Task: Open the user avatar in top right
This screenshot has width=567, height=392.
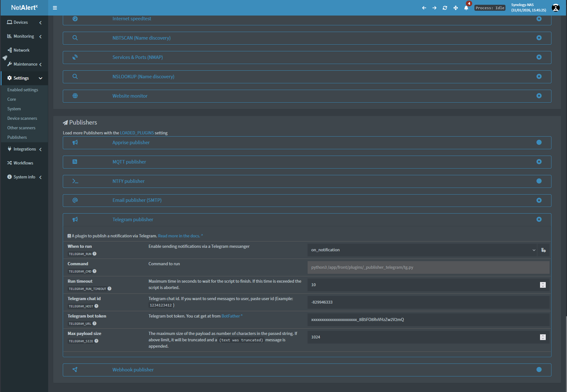Action: pos(556,8)
